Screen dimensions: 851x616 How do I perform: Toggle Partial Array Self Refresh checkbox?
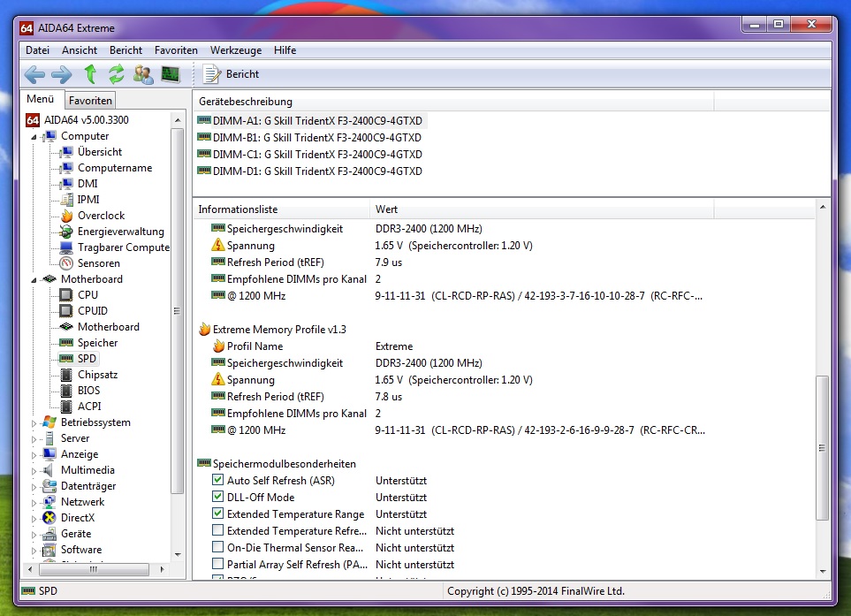(x=217, y=564)
